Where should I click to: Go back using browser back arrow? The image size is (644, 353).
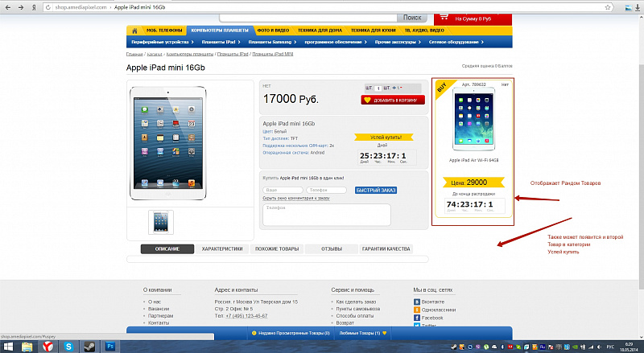pyautogui.click(x=8, y=7)
